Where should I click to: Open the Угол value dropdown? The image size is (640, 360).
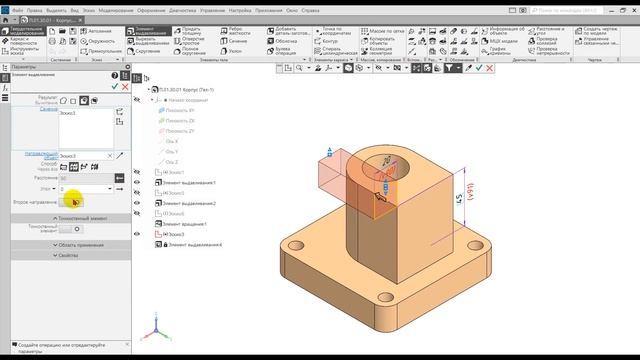pyautogui.click(x=110, y=189)
